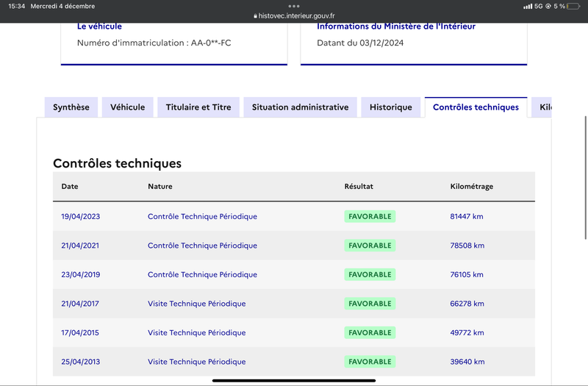
Task: Open the Synthèse tab
Action: pyautogui.click(x=71, y=107)
